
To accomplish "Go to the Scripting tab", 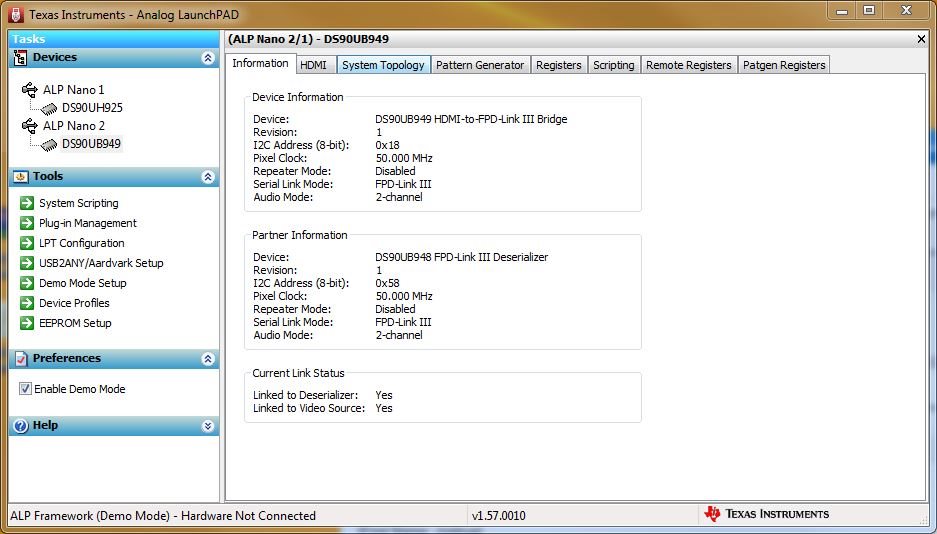I will (614, 65).
